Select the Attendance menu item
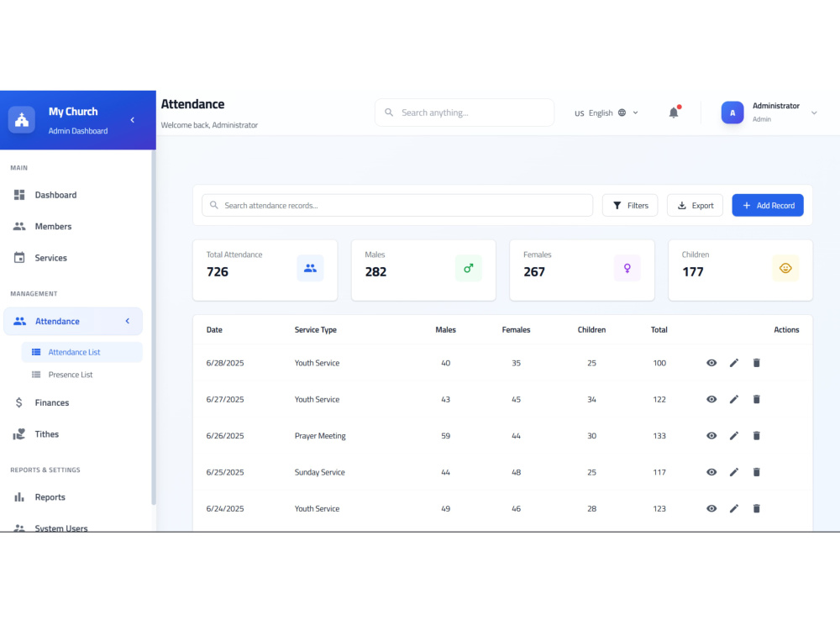The image size is (840, 630). 73,322
